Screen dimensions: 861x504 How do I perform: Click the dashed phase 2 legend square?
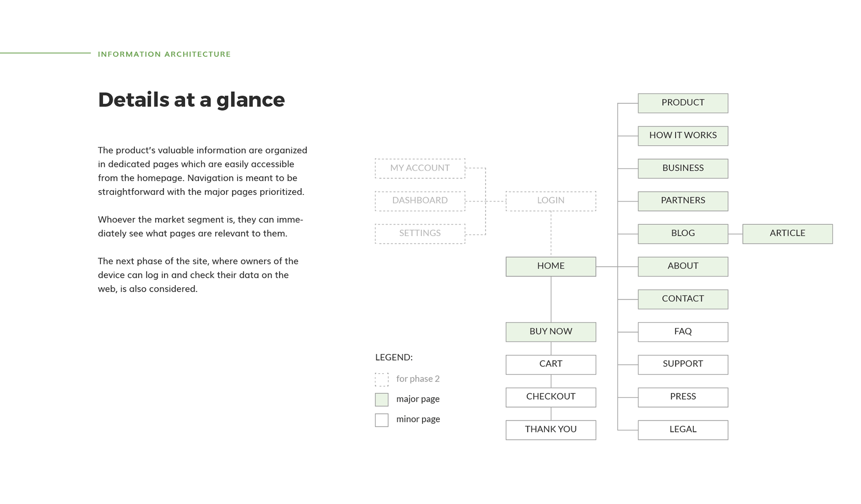point(382,379)
